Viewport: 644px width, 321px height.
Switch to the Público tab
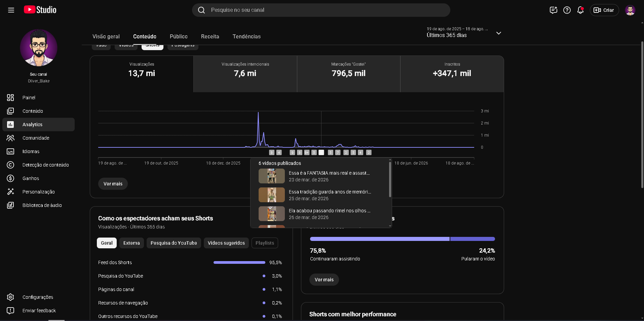coord(179,36)
